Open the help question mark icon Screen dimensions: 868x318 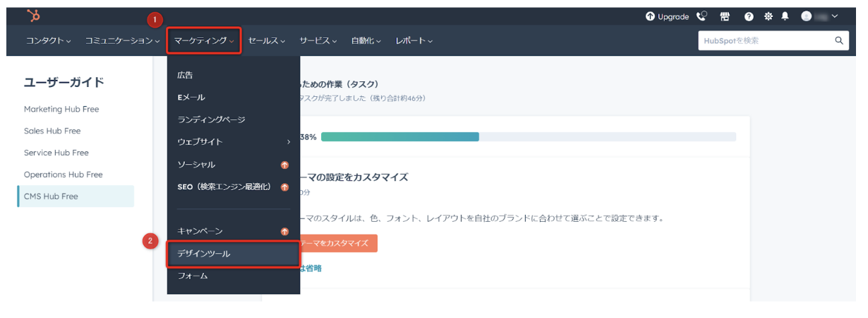749,16
